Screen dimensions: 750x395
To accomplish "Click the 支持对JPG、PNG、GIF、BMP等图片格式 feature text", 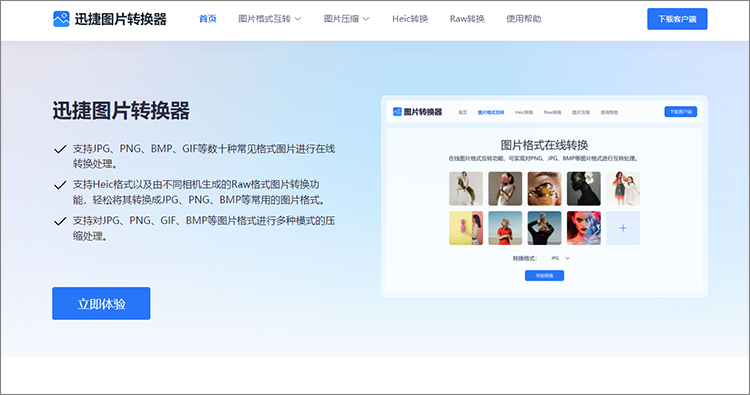I will pyautogui.click(x=204, y=228).
